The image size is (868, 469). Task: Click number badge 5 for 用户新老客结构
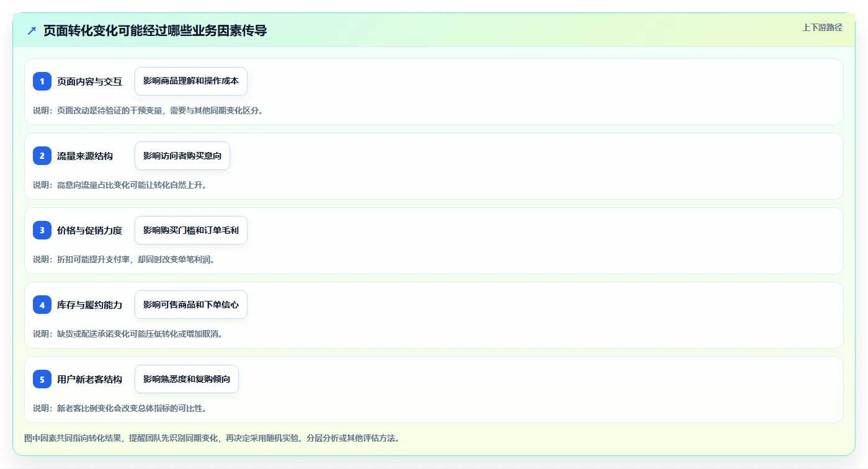click(x=42, y=379)
